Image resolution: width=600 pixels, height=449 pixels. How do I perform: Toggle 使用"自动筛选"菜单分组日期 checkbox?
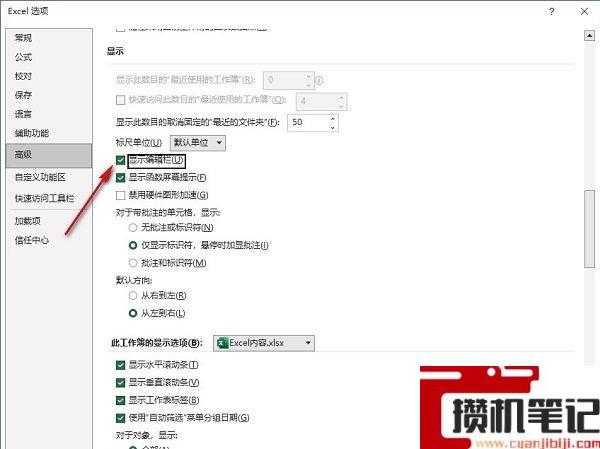tap(121, 418)
